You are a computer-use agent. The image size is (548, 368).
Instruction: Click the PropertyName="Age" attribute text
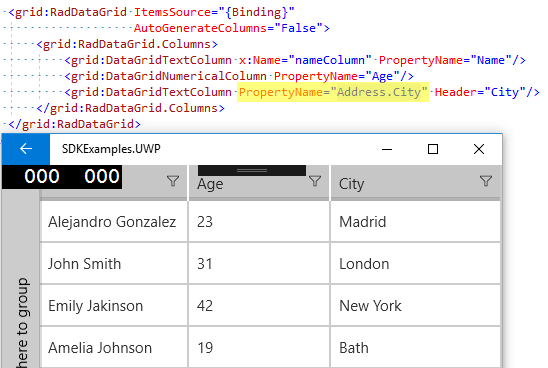337,76
